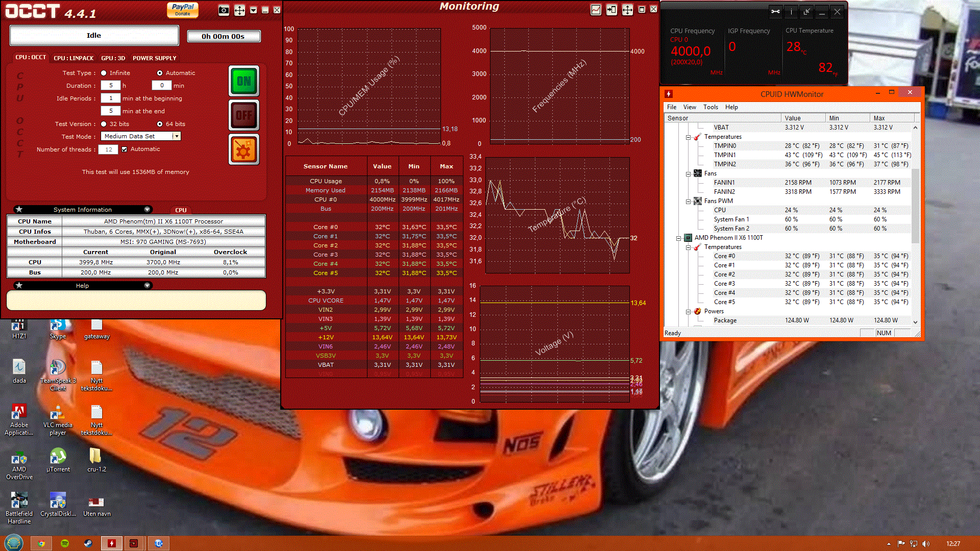Viewport: 980px width, 551px height.
Task: Select the TMPIN1 row in HWMonitor
Action: (x=788, y=155)
